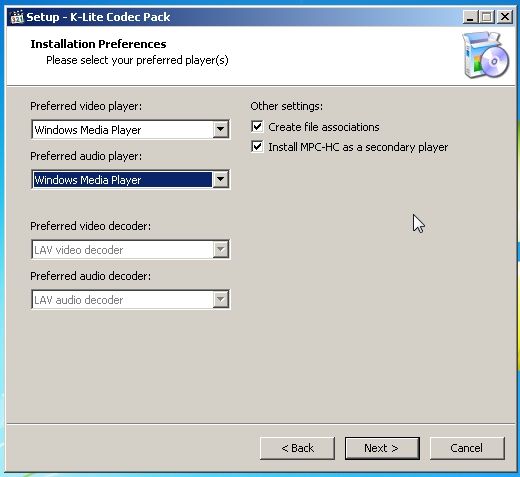This screenshot has height=477, width=520.
Task: Go to the next setup page
Action: 382,448
